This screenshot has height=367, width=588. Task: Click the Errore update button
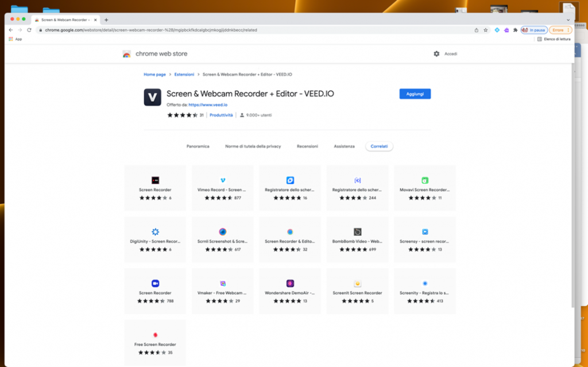click(560, 30)
